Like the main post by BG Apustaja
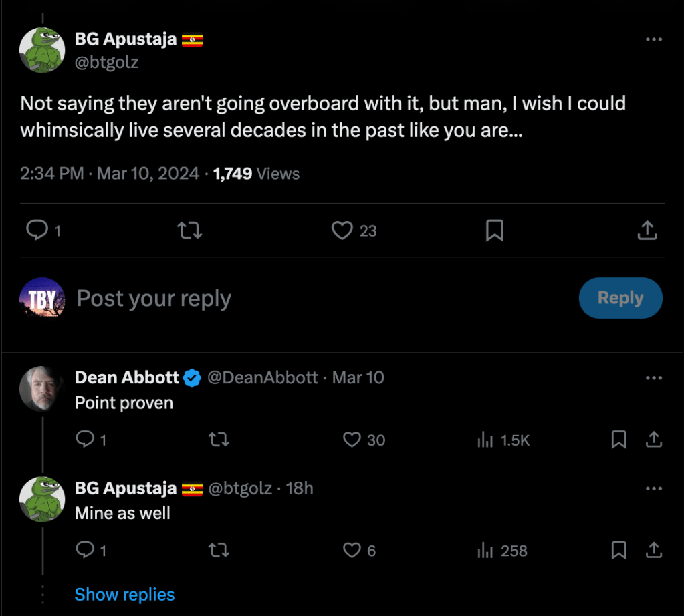 (342, 230)
